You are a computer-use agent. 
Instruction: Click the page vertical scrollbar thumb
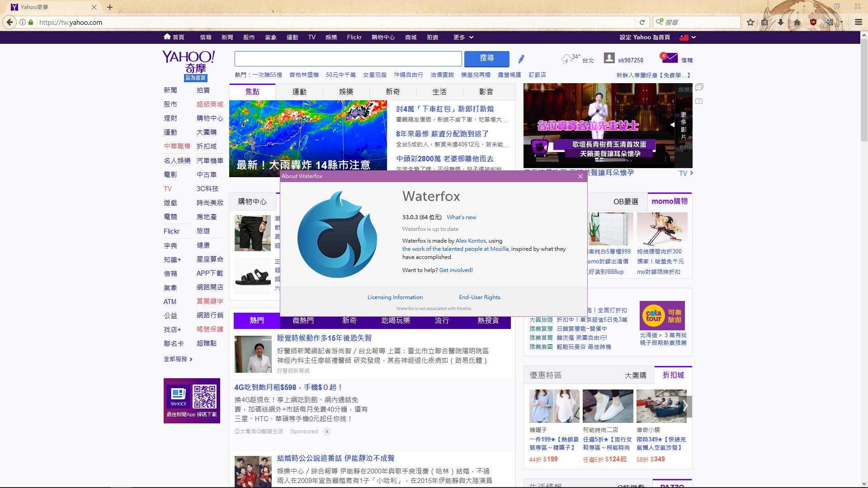click(x=864, y=90)
